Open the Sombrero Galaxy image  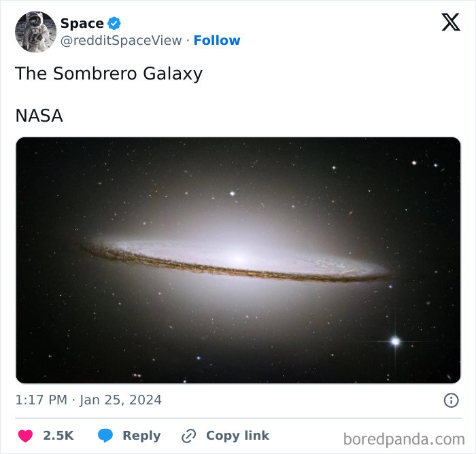pyautogui.click(x=238, y=260)
